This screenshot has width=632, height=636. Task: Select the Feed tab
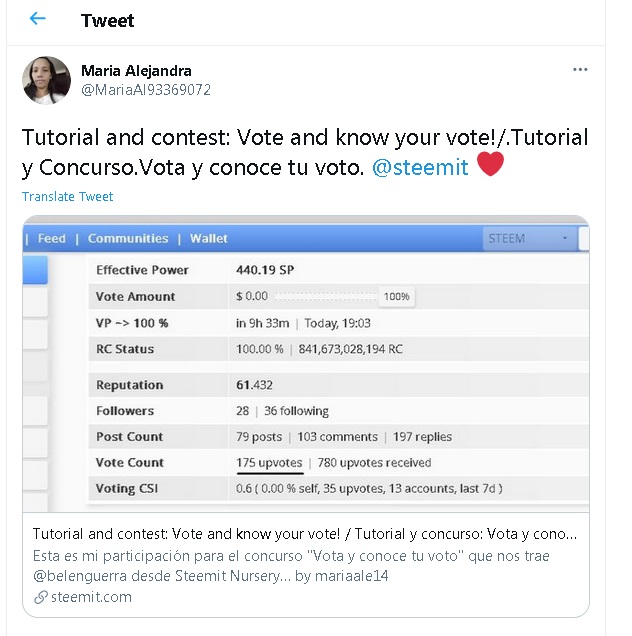[52, 238]
